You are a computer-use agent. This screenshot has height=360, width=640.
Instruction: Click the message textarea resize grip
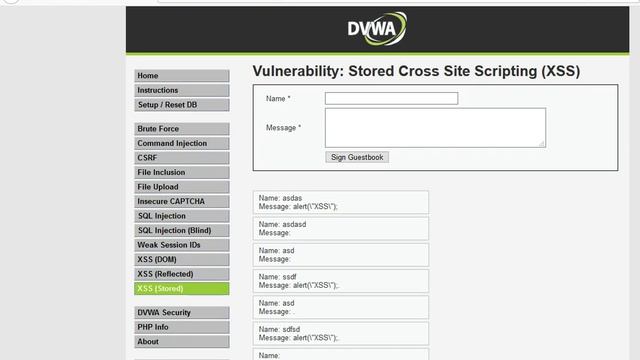pyautogui.click(x=542, y=143)
